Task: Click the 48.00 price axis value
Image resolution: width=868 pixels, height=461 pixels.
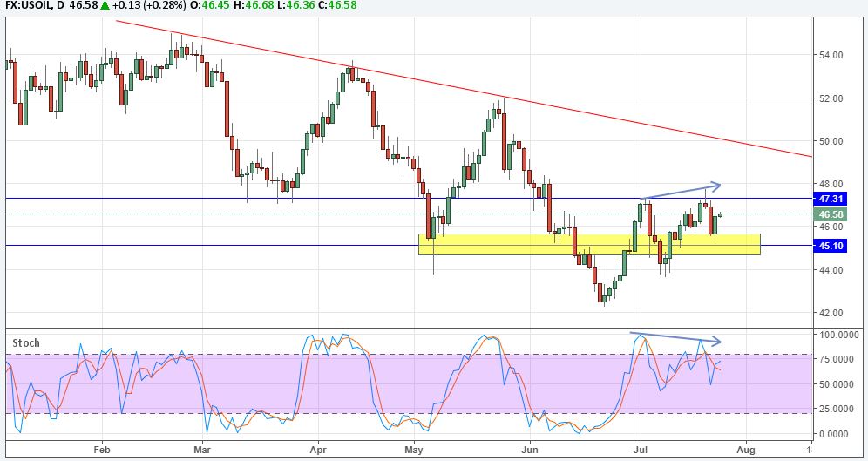Action: [x=831, y=184]
